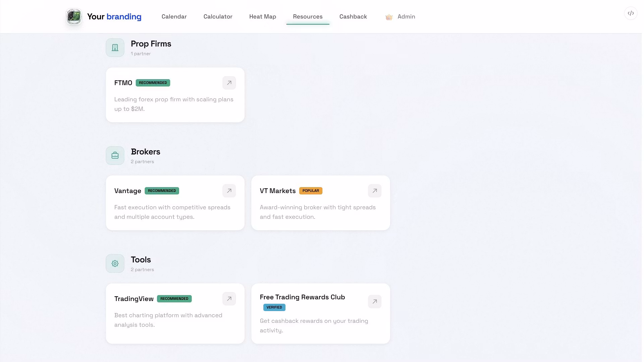Click the branding logo image

74,16
